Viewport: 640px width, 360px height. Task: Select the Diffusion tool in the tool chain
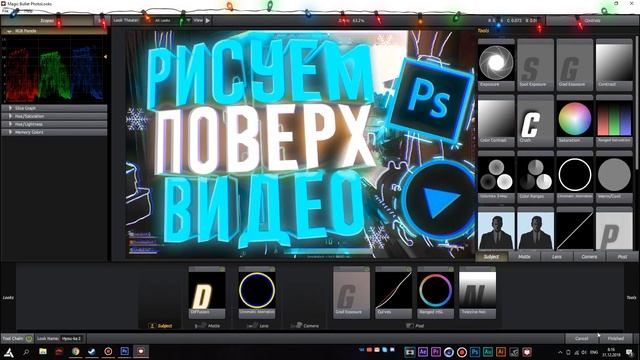coord(207,293)
